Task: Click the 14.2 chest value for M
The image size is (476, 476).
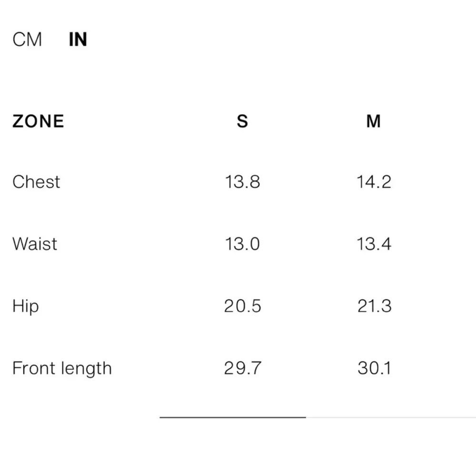Action: point(374,182)
